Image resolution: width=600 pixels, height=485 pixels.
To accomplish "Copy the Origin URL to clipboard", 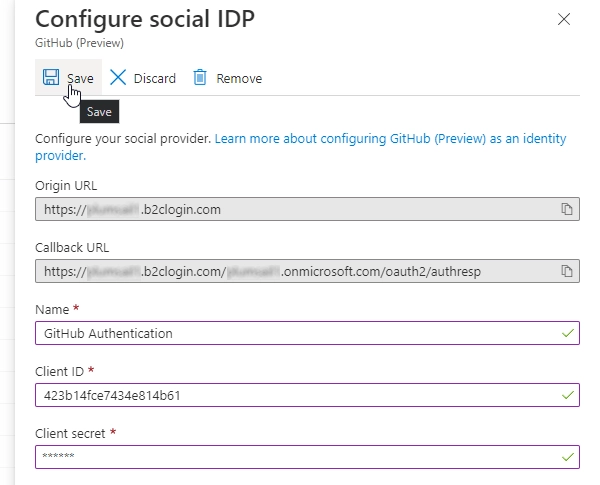I will [x=567, y=209].
